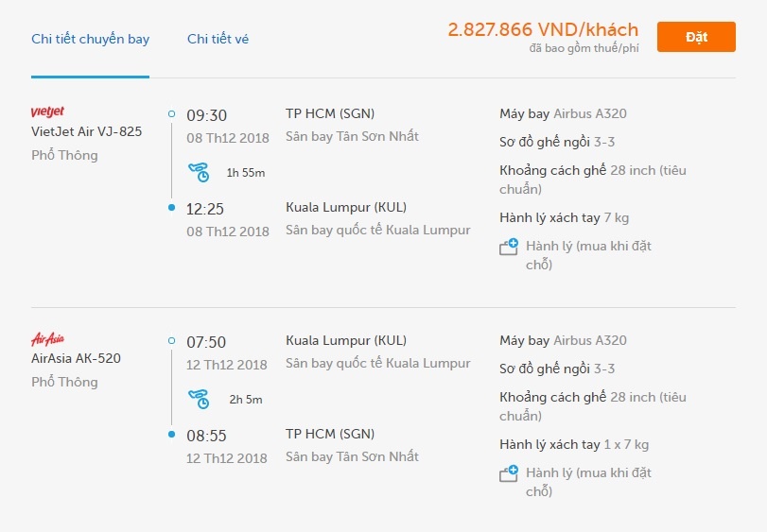Image resolution: width=767 pixels, height=532 pixels.
Task: Click the VietJet airline logo
Action: 48,112
